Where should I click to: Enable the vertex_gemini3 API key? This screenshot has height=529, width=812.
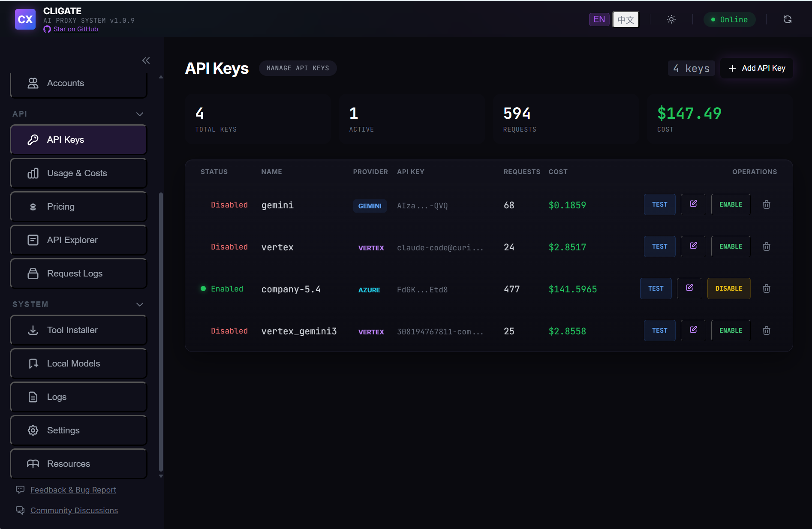731,331
